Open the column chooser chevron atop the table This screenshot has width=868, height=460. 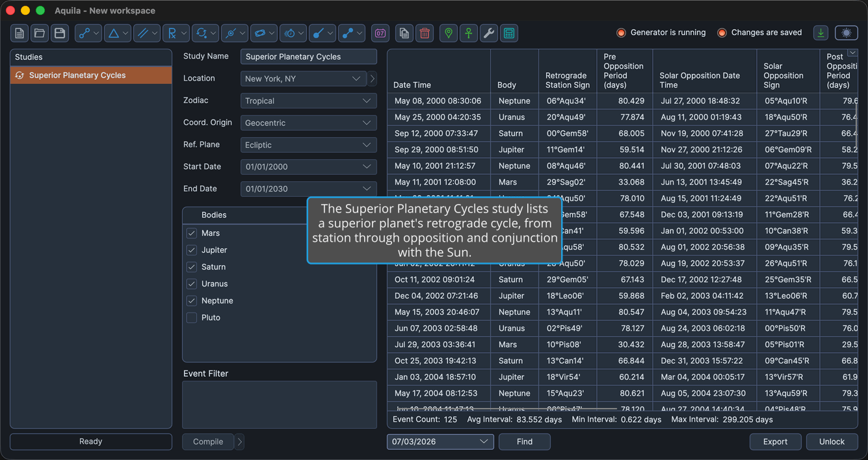click(x=852, y=53)
